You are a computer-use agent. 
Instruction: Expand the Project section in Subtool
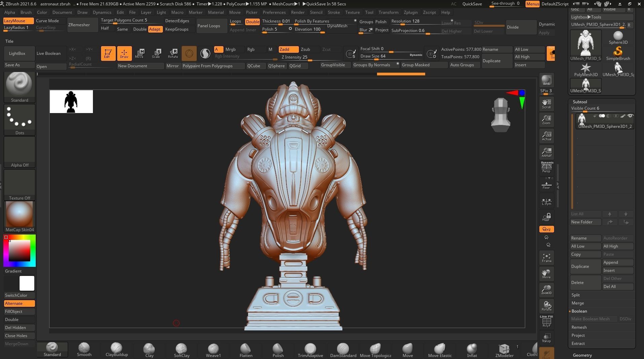(x=578, y=335)
